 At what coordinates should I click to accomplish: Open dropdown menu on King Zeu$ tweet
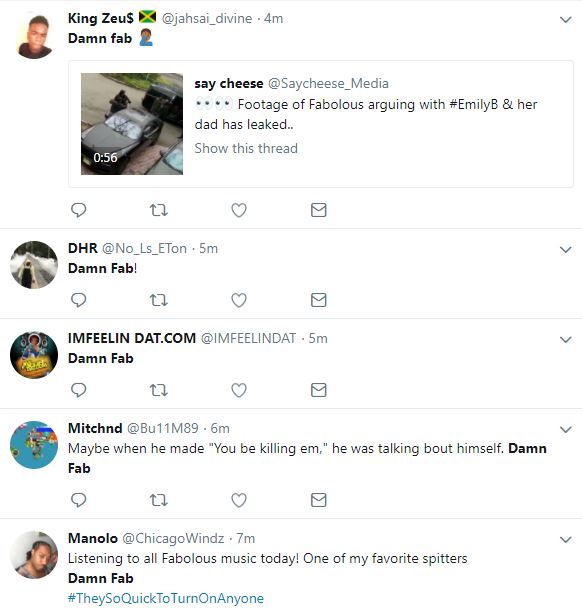(565, 19)
